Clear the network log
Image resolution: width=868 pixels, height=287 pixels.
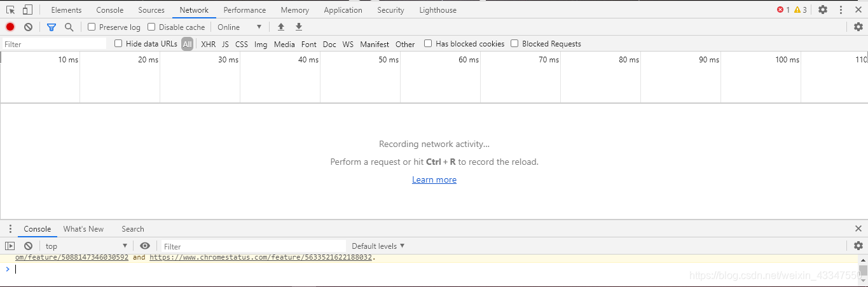[28, 27]
